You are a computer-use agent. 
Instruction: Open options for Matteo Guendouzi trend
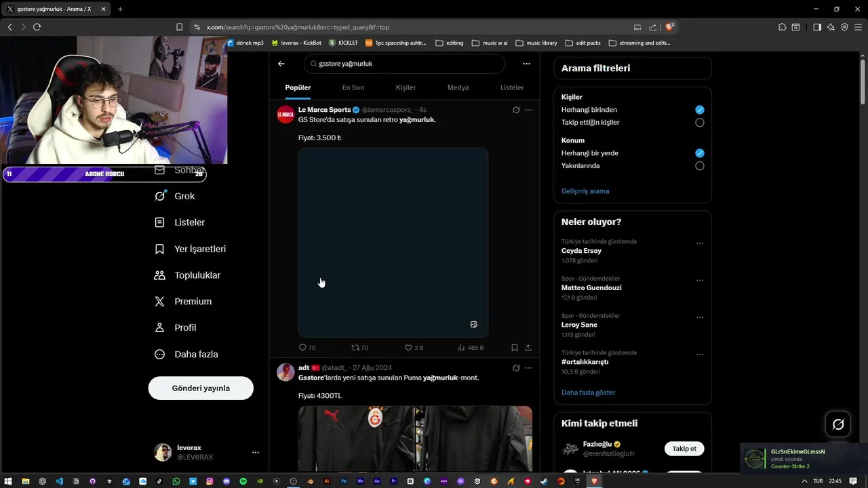(700, 281)
